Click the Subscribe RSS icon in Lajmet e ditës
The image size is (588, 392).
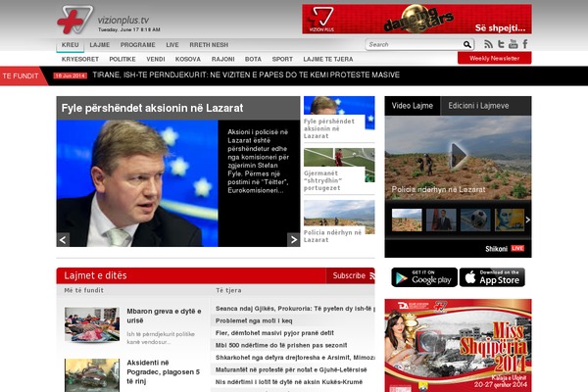(x=372, y=276)
